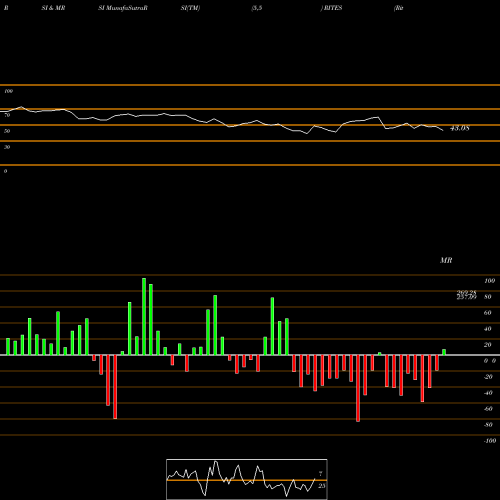Click the MR axis label -80
Viewport: 500px width, 500px height.
click(488, 425)
